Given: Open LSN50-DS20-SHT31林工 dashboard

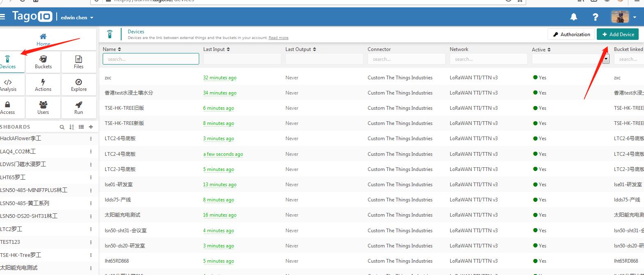Looking at the screenshot, I should coord(29,216).
